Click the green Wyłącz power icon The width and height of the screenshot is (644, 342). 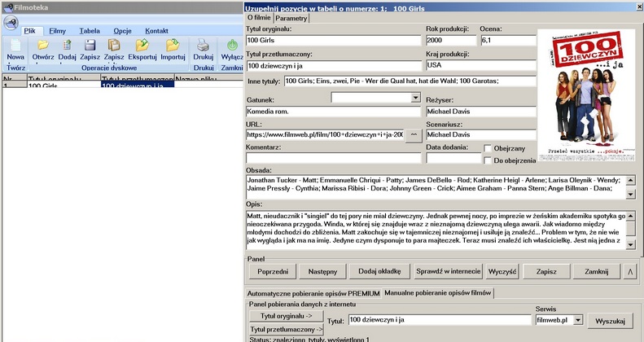232,45
